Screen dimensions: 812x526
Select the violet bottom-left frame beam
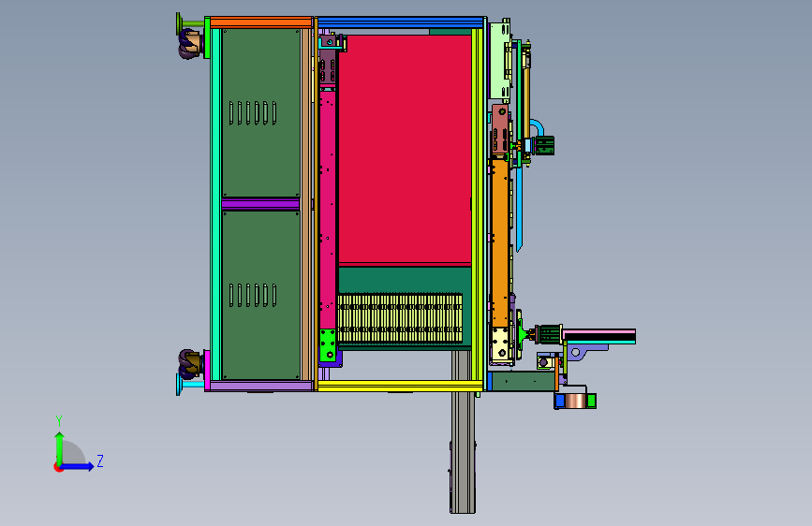260,386
